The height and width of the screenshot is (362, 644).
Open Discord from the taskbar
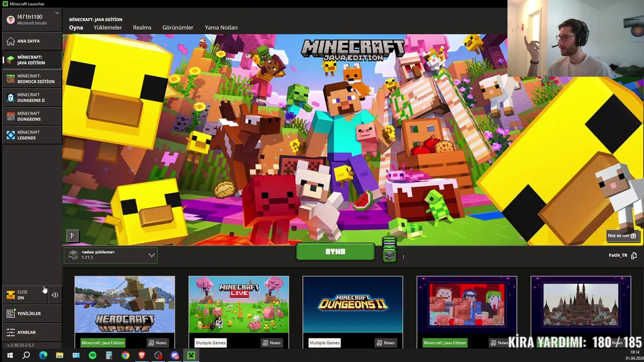175,355
